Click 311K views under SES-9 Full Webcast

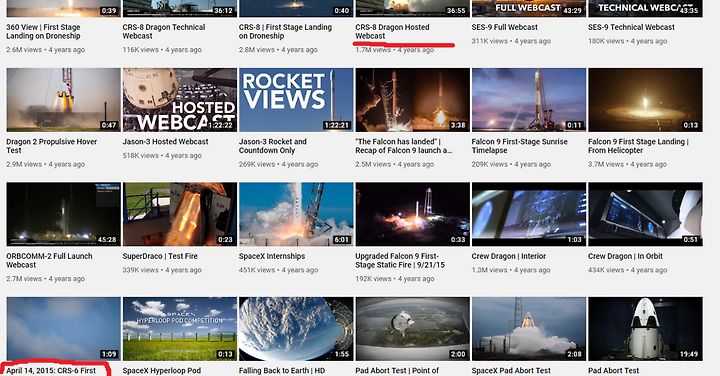coord(489,41)
